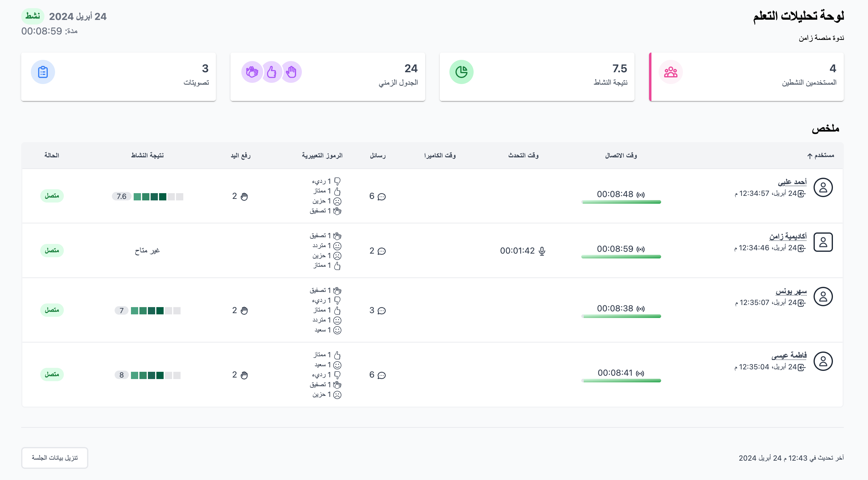
Task: Click the تنزيل بيانات الجلسة download button
Action: 54,458
